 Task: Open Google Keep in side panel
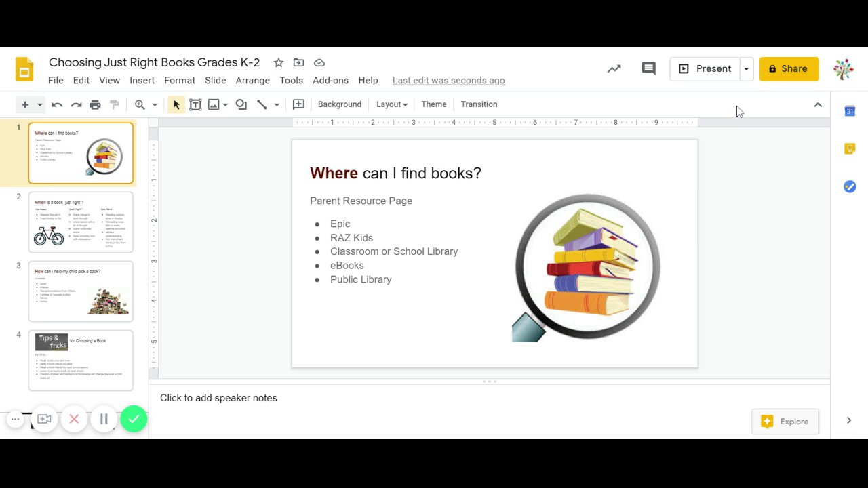click(x=850, y=149)
